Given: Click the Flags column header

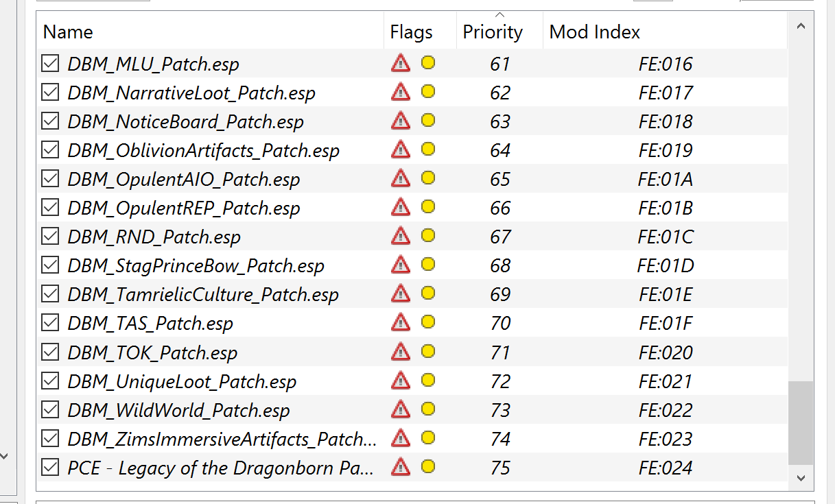Looking at the screenshot, I should (x=412, y=32).
